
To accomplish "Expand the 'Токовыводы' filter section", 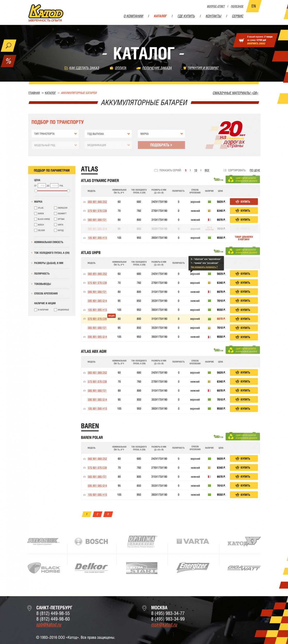I will tap(43, 284).
